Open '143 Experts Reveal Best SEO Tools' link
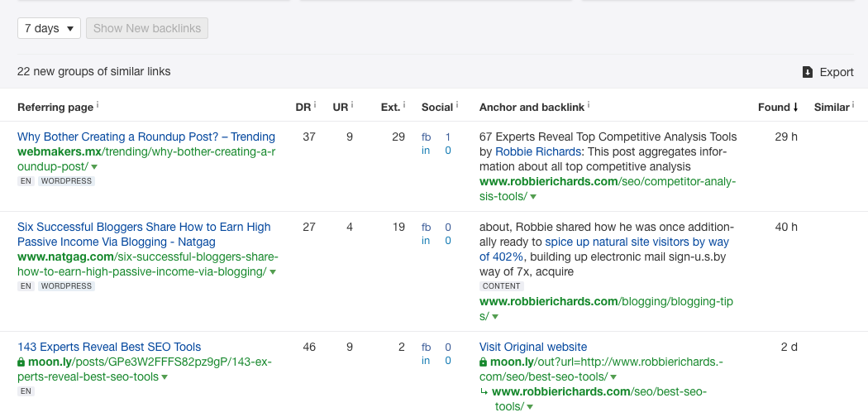Screen dimensions: 868x417 [109, 347]
